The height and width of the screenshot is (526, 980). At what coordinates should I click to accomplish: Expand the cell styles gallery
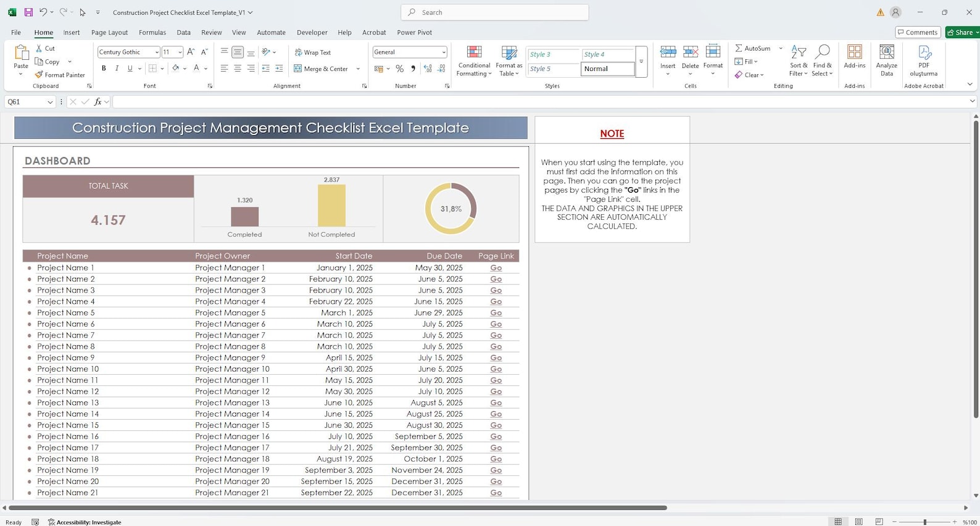(641, 62)
